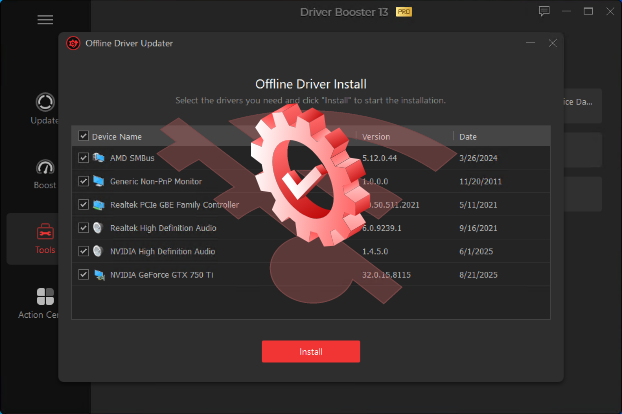This screenshot has height=414, width=622.
Task: Deselect the Realtek PCIe GBE Family Controller checkbox
Action: [x=83, y=204]
